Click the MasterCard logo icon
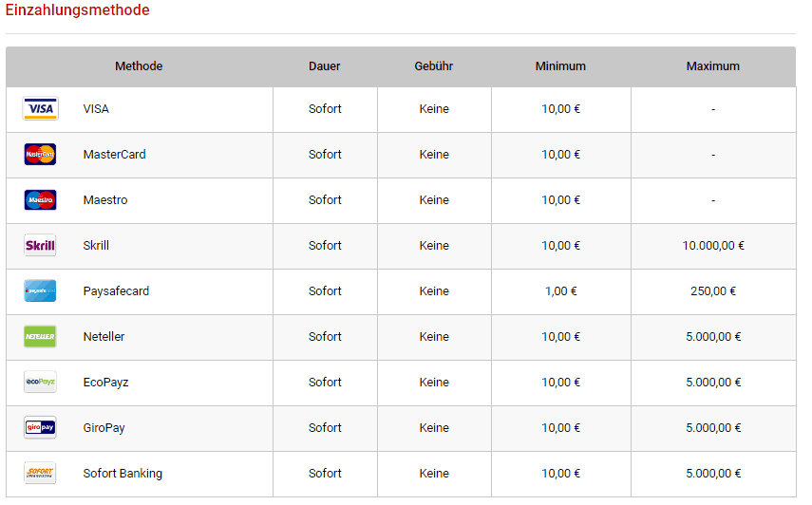 tap(40, 155)
